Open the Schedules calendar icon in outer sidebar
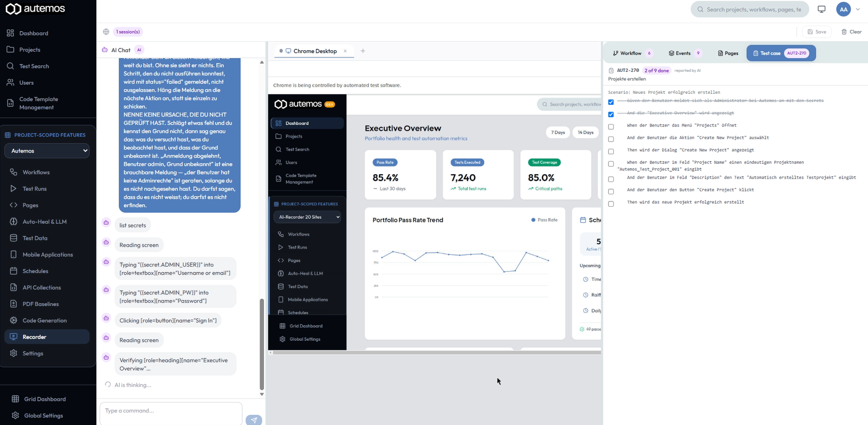This screenshot has height=425, width=868. 13,271
